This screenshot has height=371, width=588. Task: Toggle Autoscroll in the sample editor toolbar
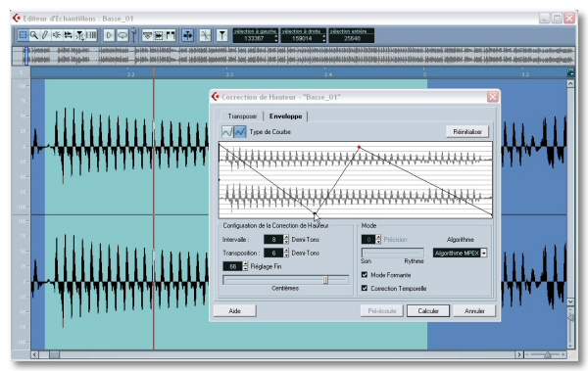click(x=187, y=35)
